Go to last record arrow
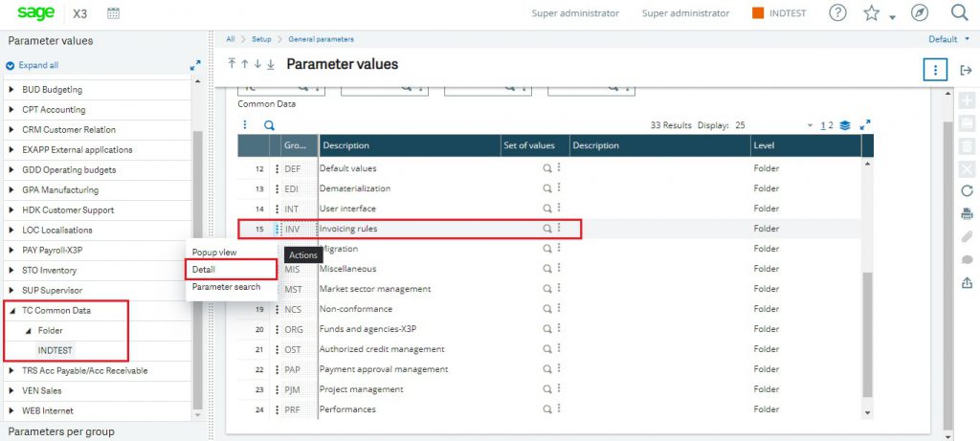This screenshot has height=441, width=980. [271, 64]
